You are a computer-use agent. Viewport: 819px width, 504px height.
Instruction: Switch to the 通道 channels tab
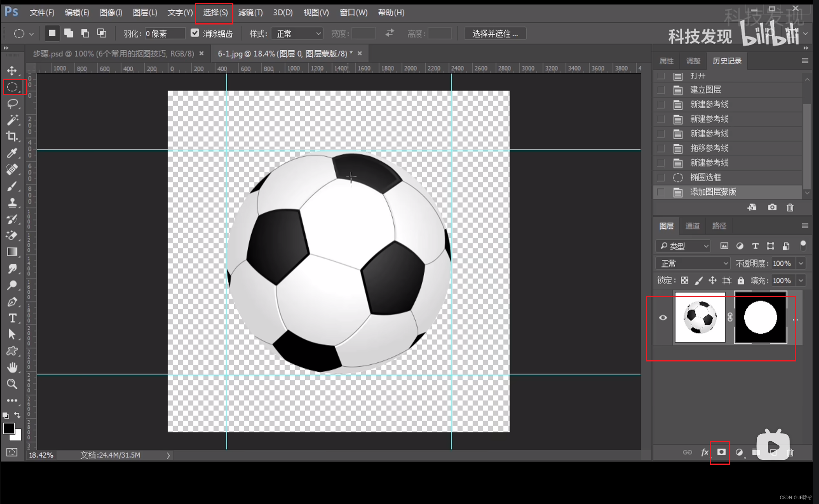[692, 226]
